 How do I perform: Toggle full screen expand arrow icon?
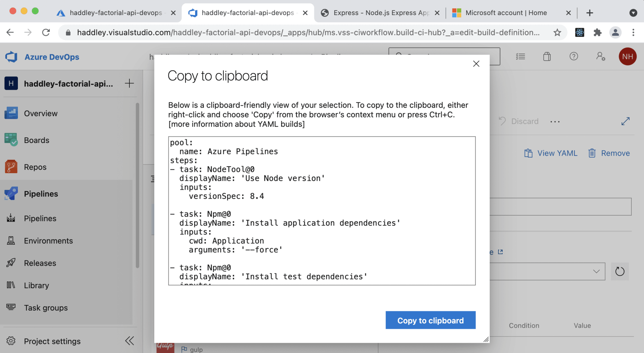(625, 121)
